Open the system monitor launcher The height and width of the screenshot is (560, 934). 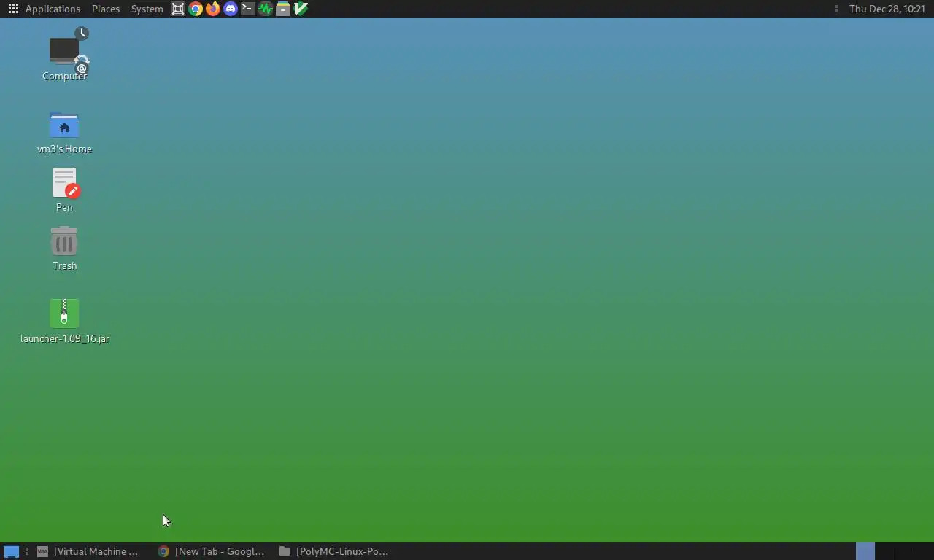click(266, 9)
